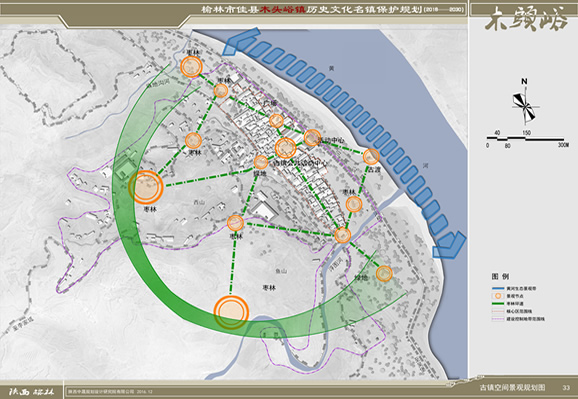Click the page number 33
The height and width of the screenshot is (399, 578).
click(x=566, y=388)
